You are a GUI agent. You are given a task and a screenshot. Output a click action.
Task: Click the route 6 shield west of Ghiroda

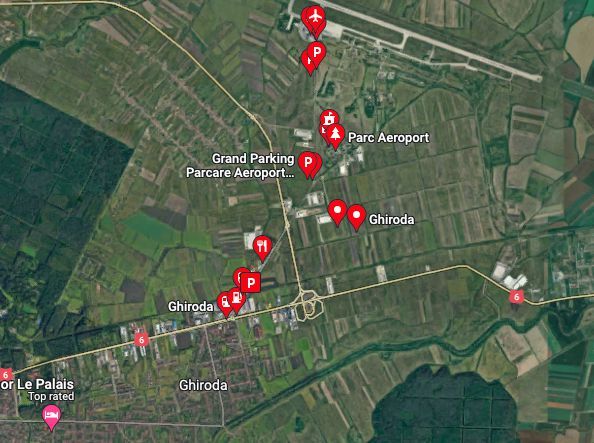[x=141, y=340]
